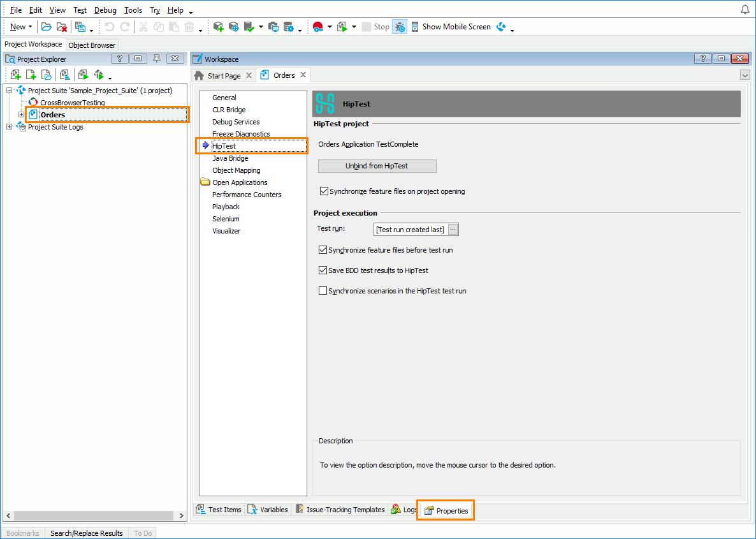Toggle Synchronize feature files before test run

click(323, 250)
